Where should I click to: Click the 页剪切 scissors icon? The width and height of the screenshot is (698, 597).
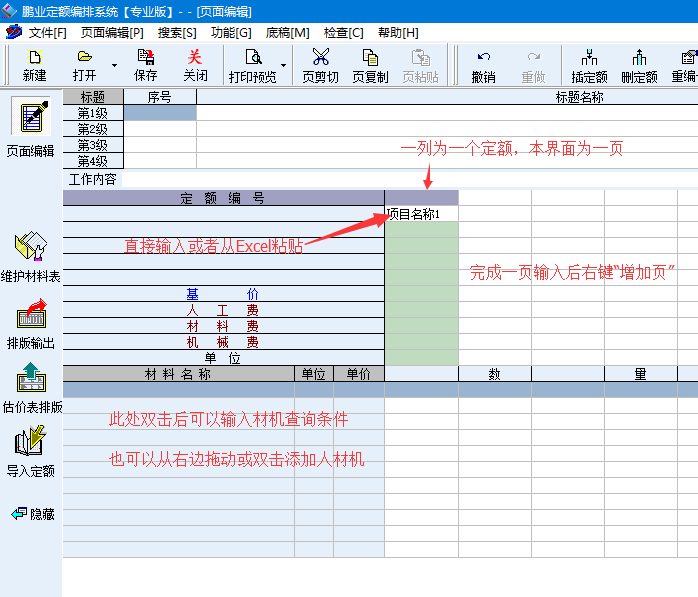[321, 57]
